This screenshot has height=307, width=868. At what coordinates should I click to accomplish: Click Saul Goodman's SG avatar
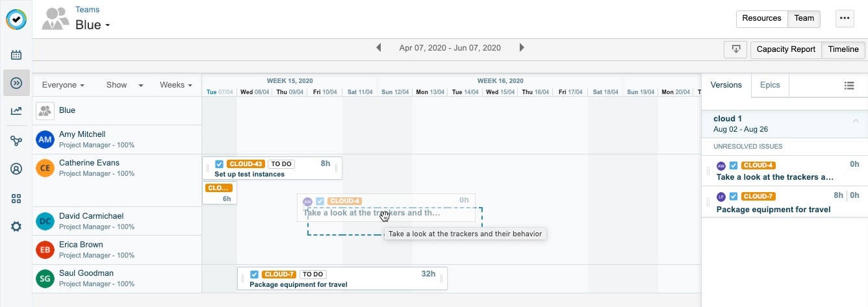pyautogui.click(x=45, y=278)
